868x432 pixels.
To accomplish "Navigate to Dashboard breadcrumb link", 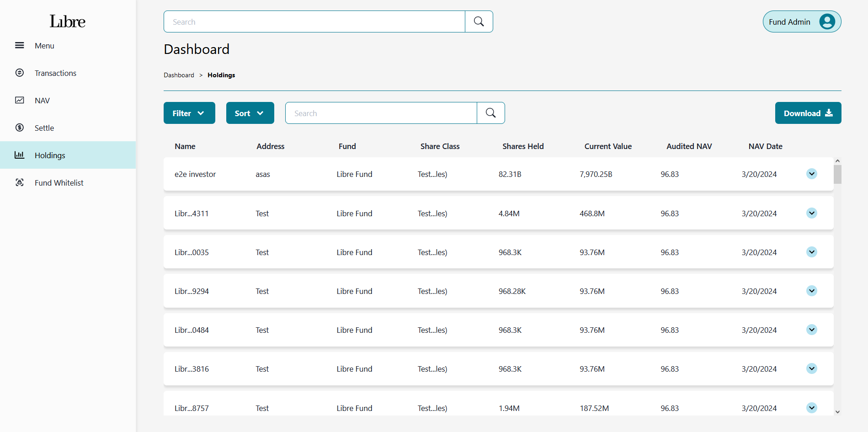I will point(179,75).
